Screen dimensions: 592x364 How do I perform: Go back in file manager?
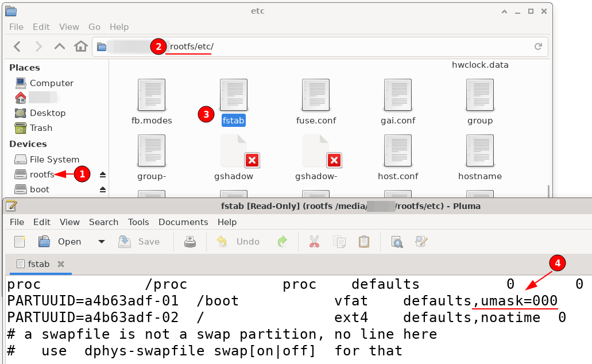click(17, 47)
